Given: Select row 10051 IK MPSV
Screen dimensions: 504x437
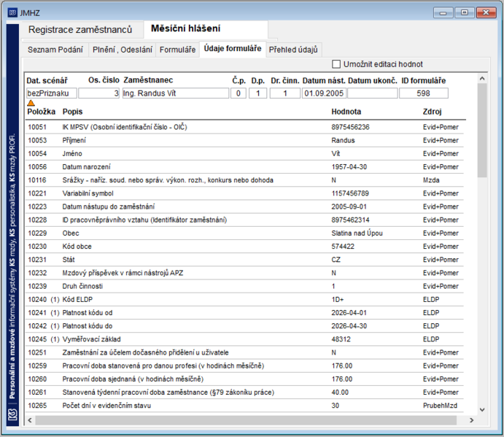Looking at the screenshot, I should [244, 127].
